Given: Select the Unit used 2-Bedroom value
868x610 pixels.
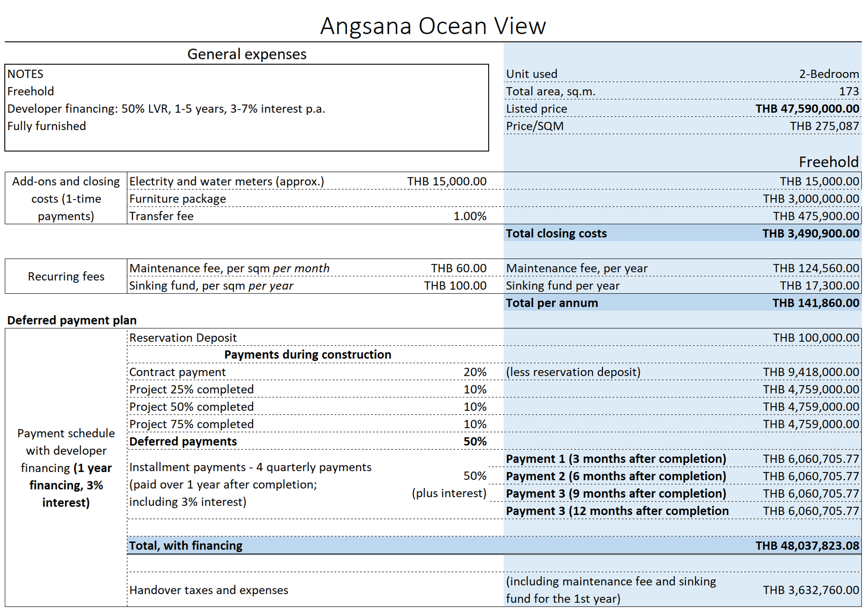Looking at the screenshot, I should 829,74.
